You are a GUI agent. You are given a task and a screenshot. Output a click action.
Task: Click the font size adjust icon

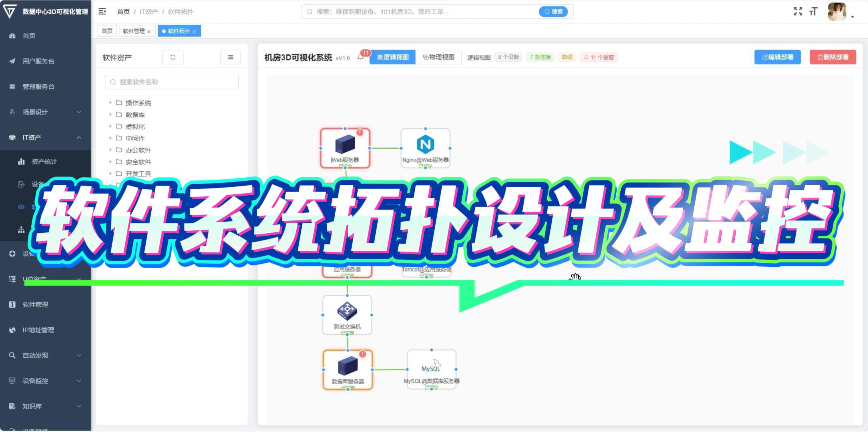click(813, 12)
